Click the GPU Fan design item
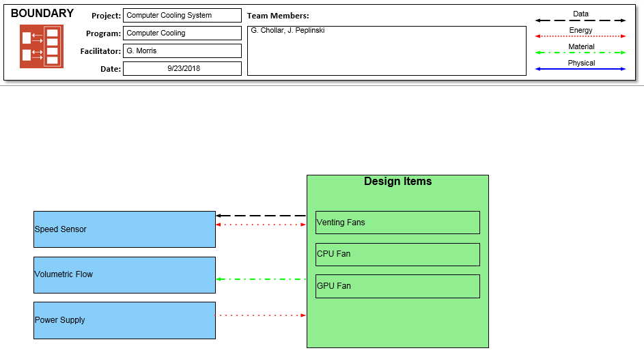The width and height of the screenshot is (644, 357). 397,287
